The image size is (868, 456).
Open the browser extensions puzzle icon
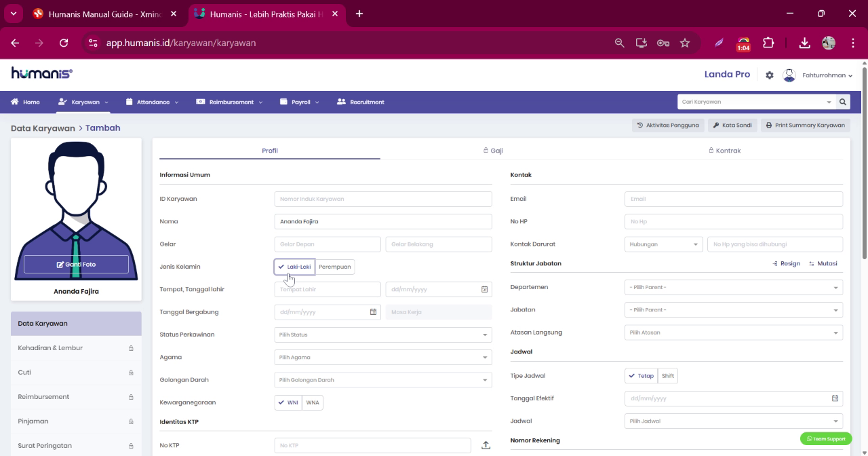tap(768, 43)
